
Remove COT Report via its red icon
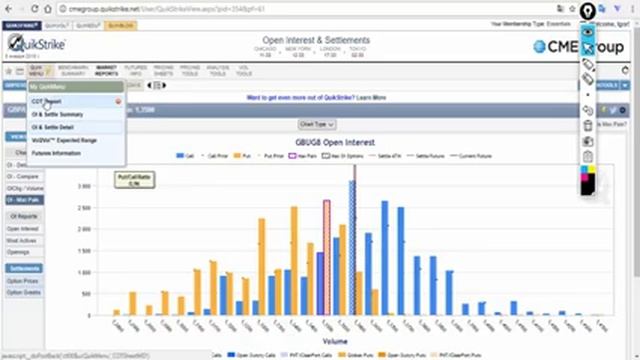pos(118,101)
